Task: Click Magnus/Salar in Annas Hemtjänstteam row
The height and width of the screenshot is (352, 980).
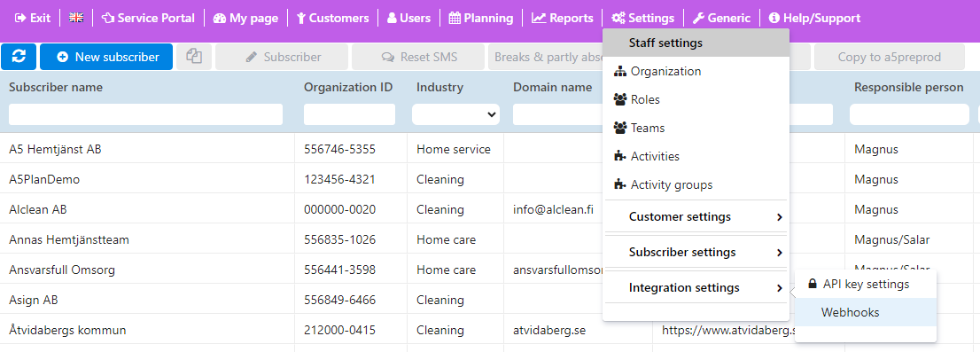Action: [892, 239]
